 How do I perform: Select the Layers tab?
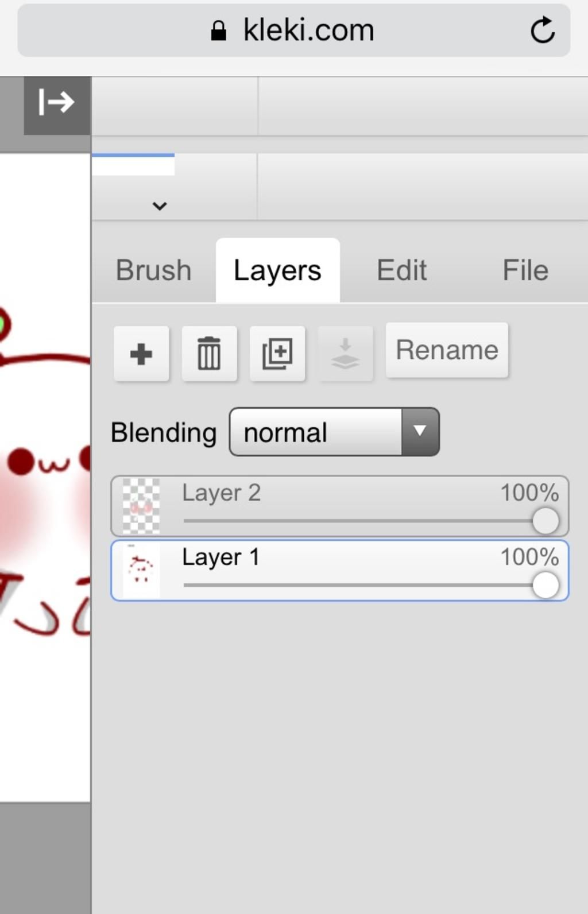point(277,270)
